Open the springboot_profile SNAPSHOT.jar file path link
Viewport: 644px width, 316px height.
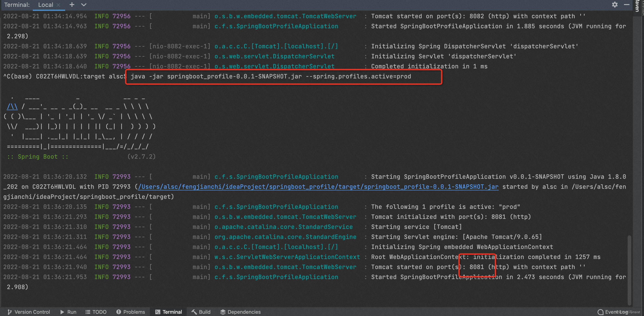click(x=318, y=187)
